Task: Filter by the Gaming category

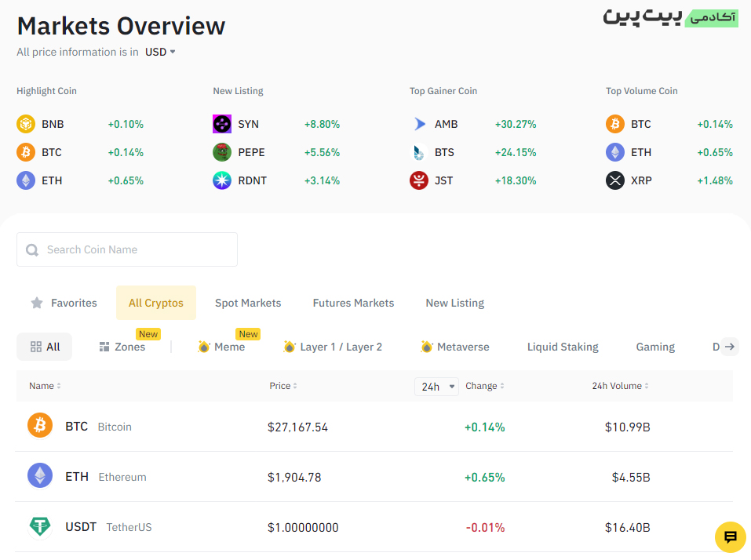Action: click(x=655, y=347)
